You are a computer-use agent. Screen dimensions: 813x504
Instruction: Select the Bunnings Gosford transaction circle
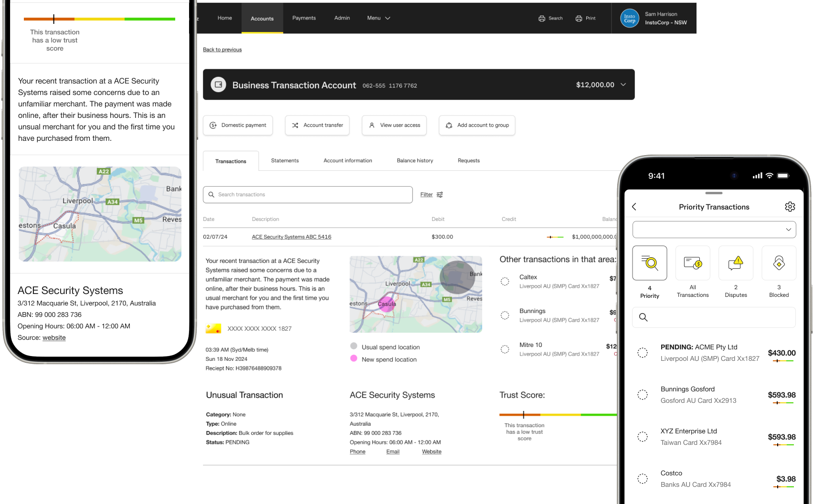tap(643, 395)
